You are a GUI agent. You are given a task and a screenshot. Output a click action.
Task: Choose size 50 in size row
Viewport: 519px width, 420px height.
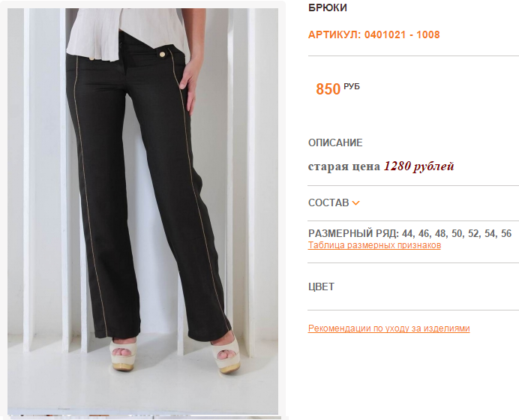[x=458, y=234]
